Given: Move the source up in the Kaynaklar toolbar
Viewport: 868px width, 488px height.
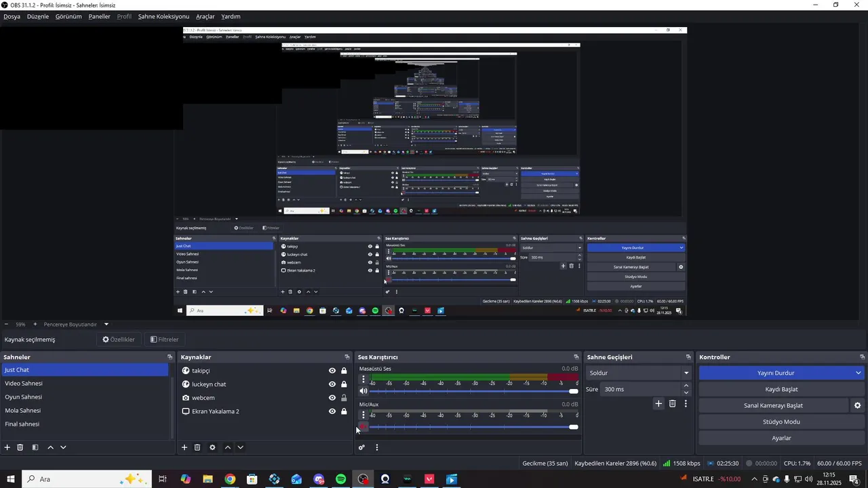Looking at the screenshot, I should click(x=227, y=447).
